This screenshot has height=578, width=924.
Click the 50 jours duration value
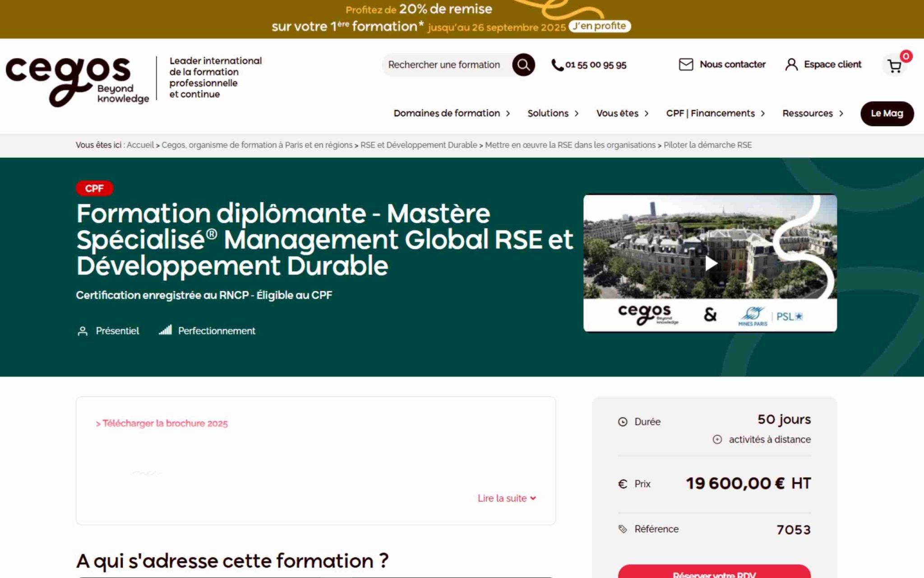pos(784,420)
